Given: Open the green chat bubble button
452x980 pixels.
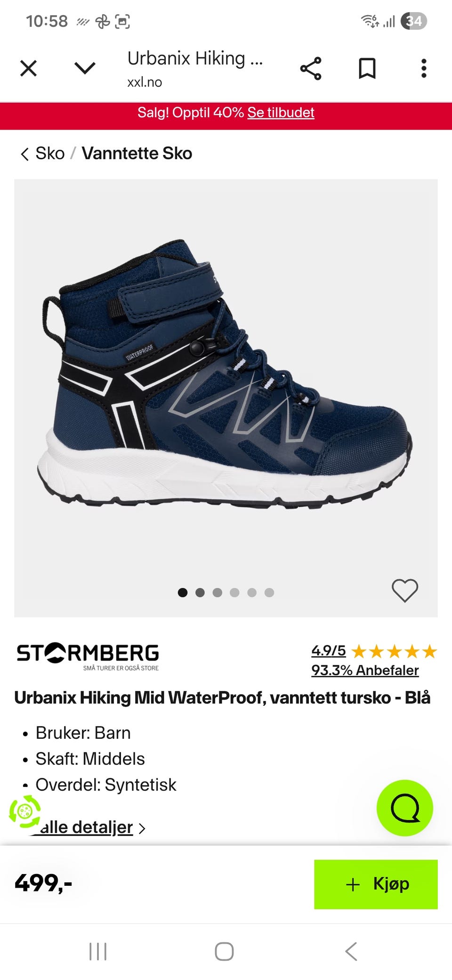Looking at the screenshot, I should [x=405, y=808].
